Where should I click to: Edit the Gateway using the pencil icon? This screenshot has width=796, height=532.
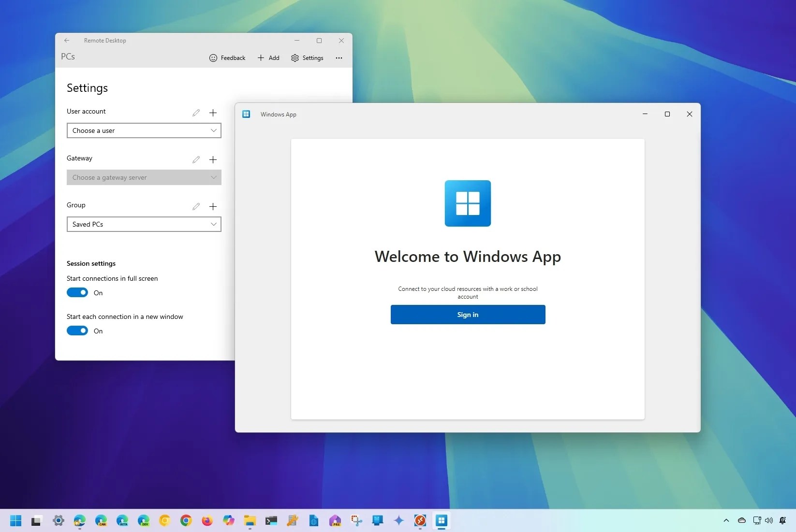point(196,159)
